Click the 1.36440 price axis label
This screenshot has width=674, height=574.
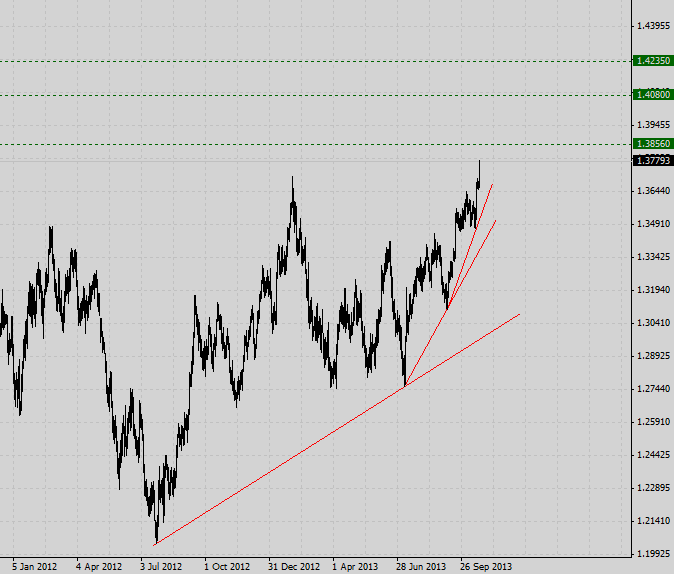pyautogui.click(x=653, y=190)
